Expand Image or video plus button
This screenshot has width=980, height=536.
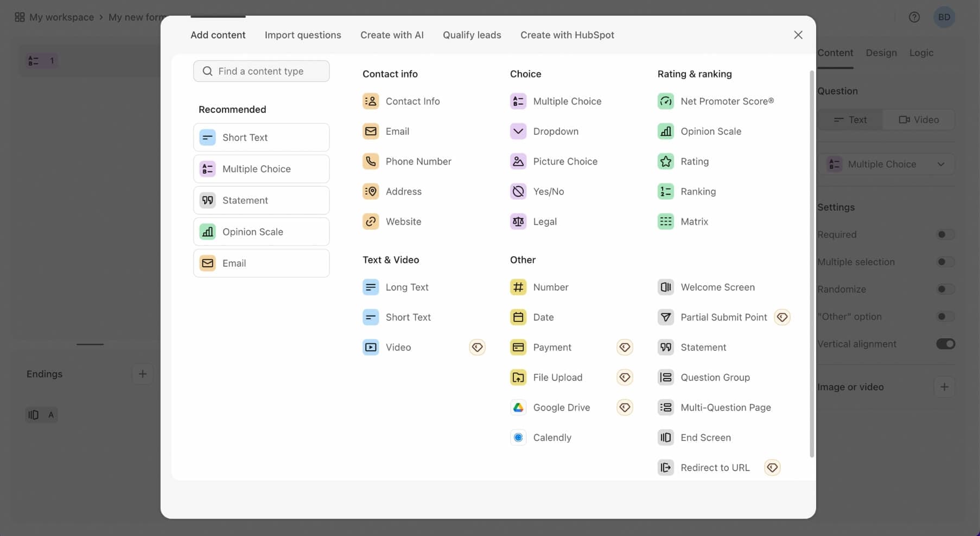[x=944, y=387]
